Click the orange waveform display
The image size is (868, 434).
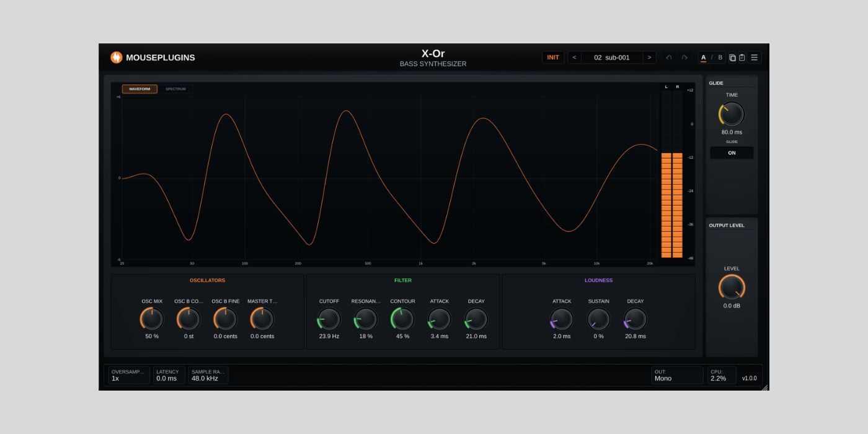[x=389, y=179]
